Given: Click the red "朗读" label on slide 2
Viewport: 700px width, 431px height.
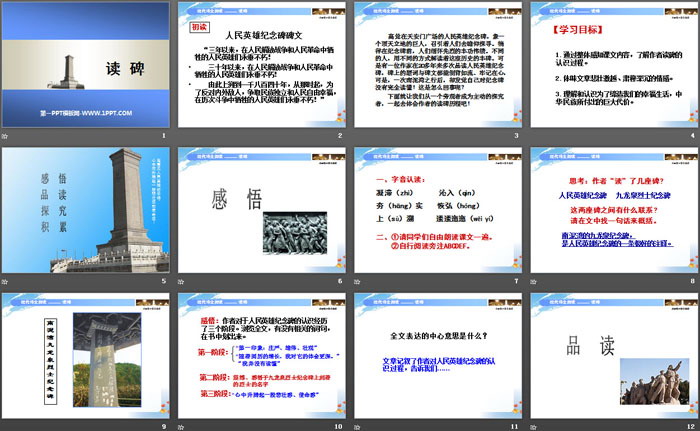Looking at the screenshot, I should click(x=198, y=29).
